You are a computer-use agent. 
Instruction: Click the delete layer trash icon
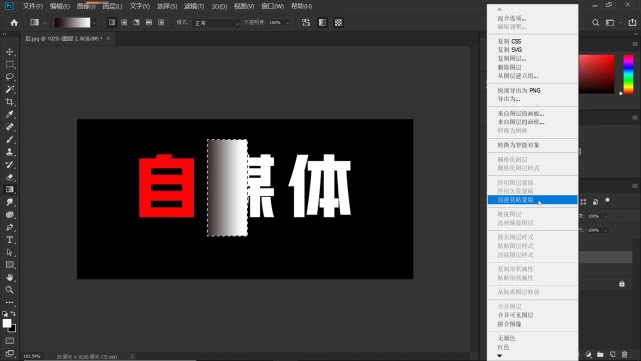click(x=624, y=354)
